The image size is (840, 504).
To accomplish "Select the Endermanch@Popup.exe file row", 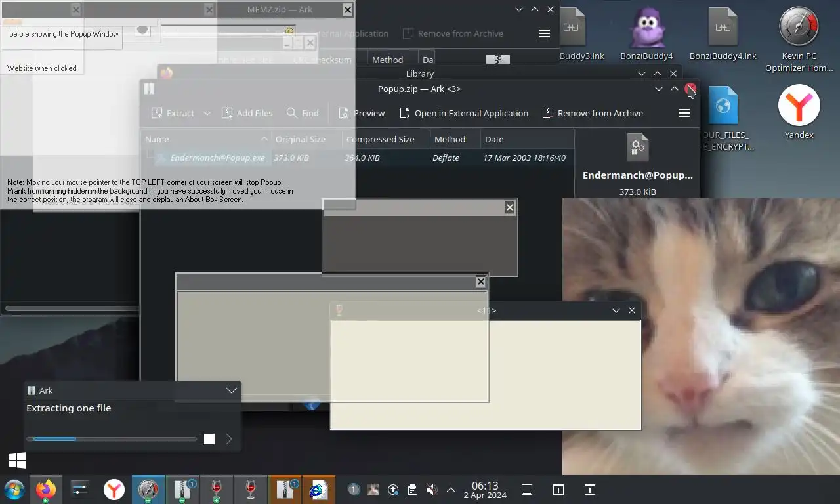I will click(x=358, y=157).
